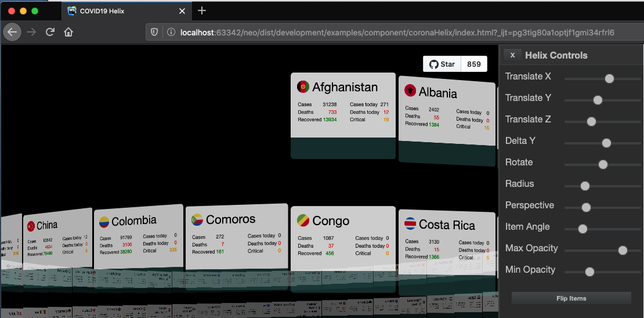
Task: Select the Costa Rica country title
Action: click(x=447, y=225)
